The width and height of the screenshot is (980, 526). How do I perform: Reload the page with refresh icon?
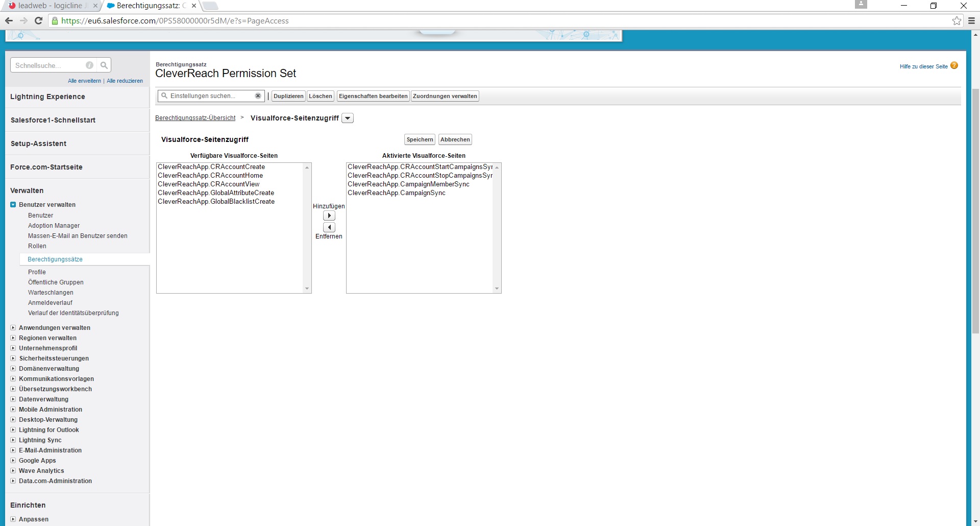pos(38,20)
